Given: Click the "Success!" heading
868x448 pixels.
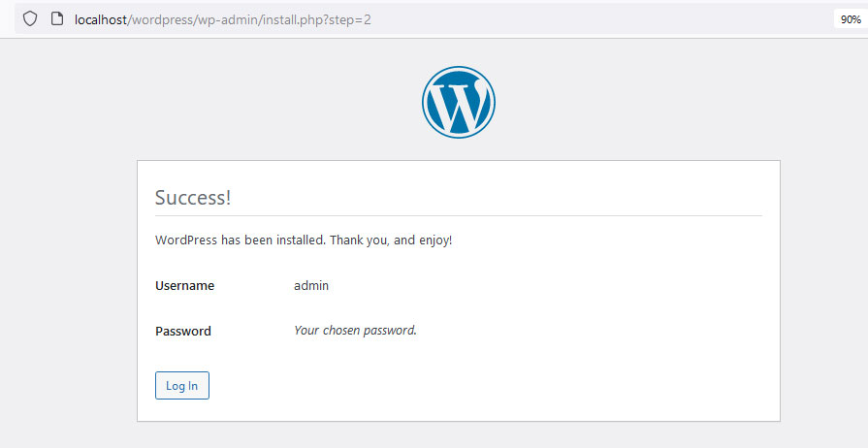Looking at the screenshot, I should click(x=193, y=198).
